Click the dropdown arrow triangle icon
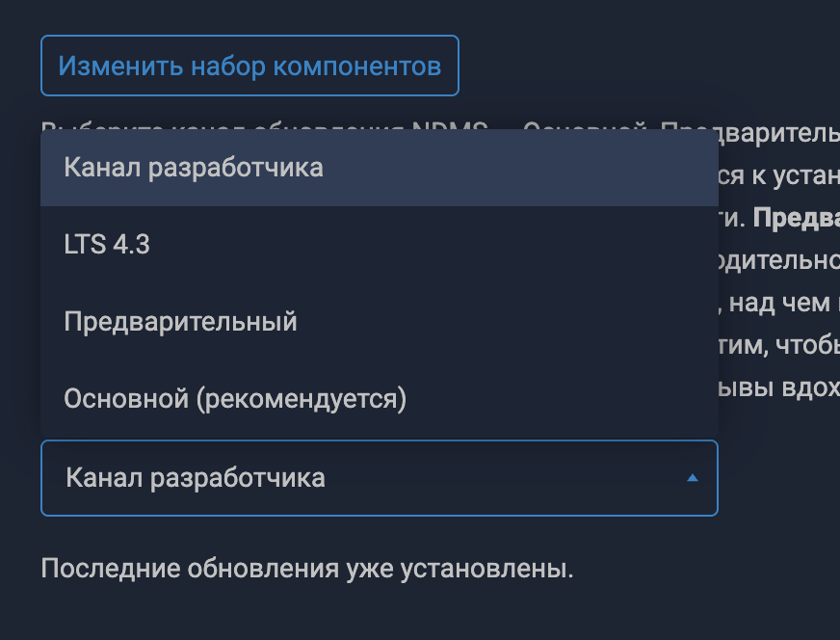The width and height of the screenshot is (840, 640). tap(692, 477)
